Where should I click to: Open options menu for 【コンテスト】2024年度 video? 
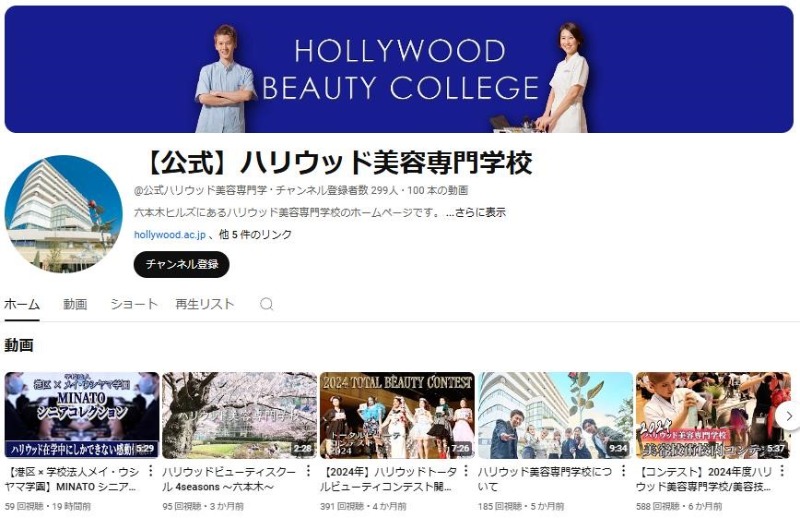(x=783, y=471)
